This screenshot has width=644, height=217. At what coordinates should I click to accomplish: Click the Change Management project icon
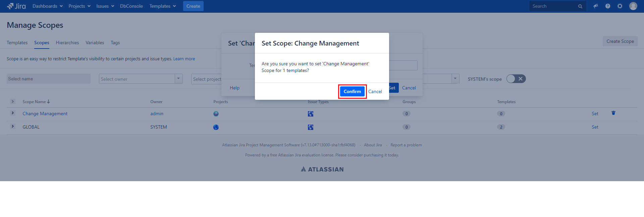point(216,114)
